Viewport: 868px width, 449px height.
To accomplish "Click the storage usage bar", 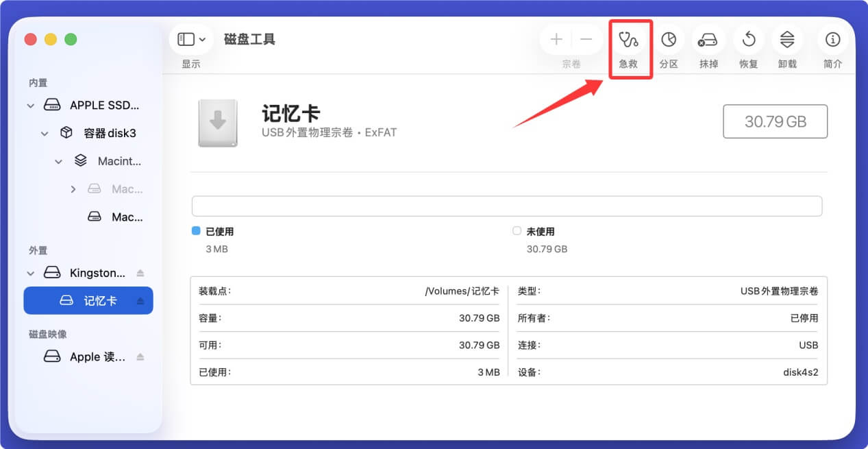I will coord(507,206).
